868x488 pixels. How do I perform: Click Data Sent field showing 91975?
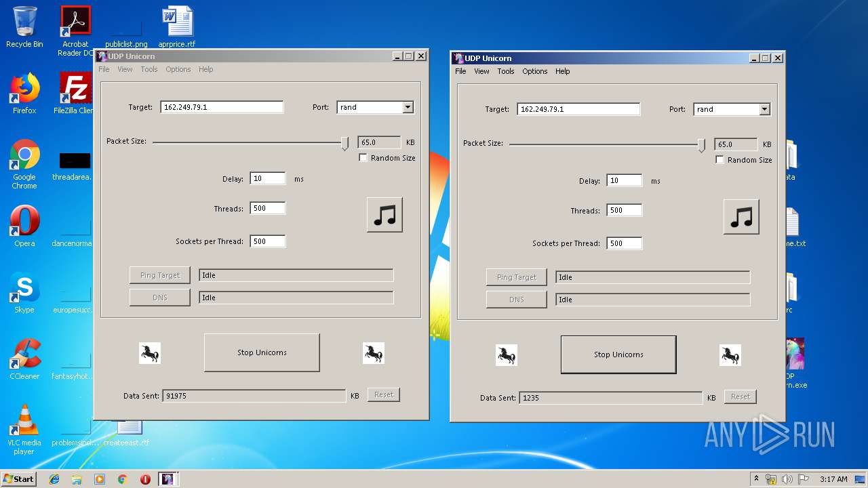pos(254,396)
